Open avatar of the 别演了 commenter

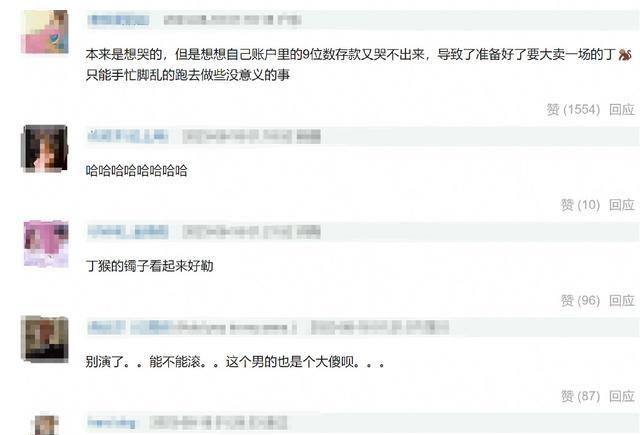pos(44,339)
